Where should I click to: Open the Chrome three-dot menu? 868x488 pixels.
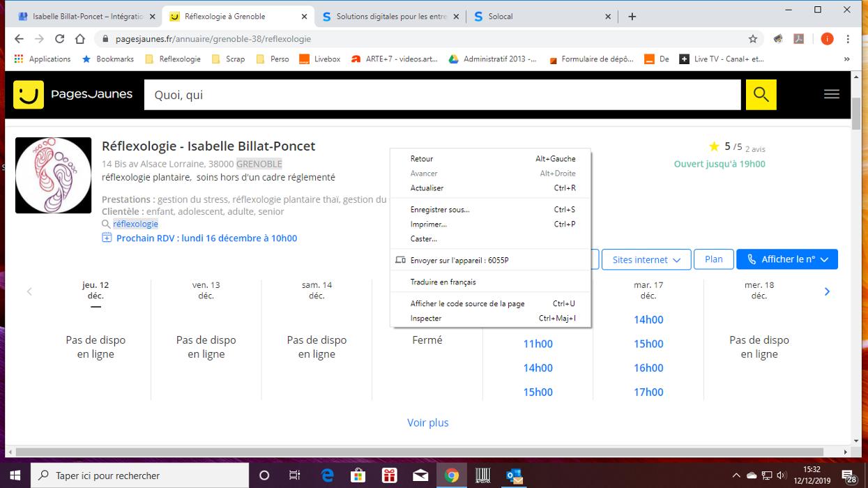click(x=848, y=39)
